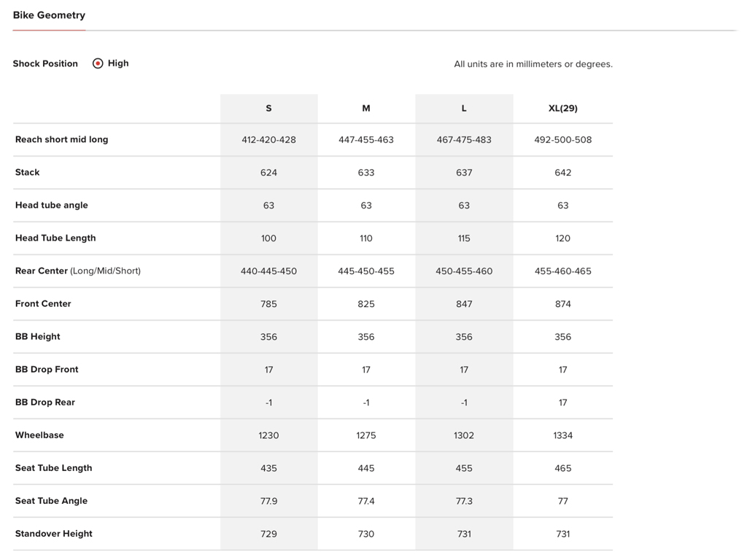Click the Wheelbase value 1334 for XL(29)
The image size is (747, 560).
click(x=562, y=435)
